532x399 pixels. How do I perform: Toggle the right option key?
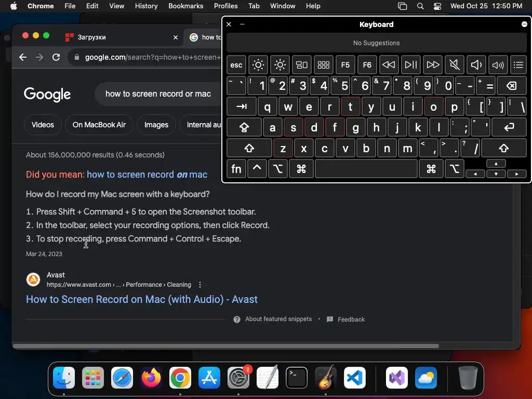454,169
